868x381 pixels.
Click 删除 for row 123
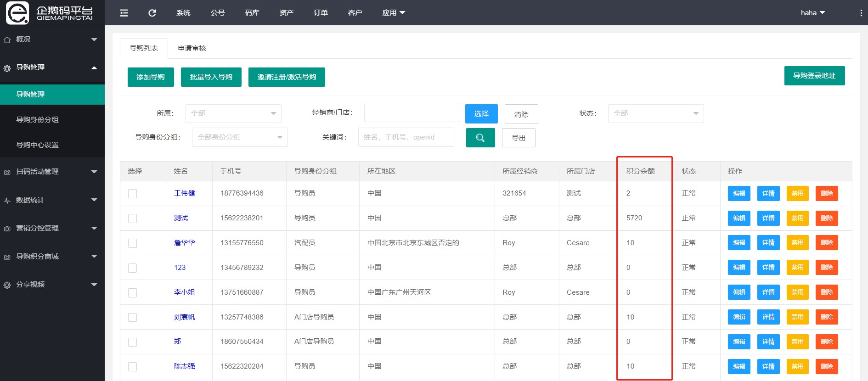pos(827,268)
